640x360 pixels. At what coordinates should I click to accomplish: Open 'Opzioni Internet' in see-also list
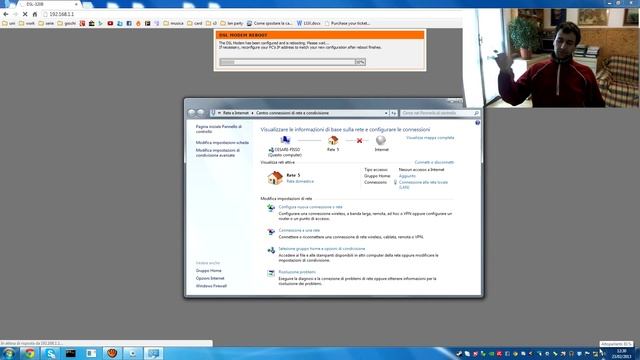click(210, 278)
